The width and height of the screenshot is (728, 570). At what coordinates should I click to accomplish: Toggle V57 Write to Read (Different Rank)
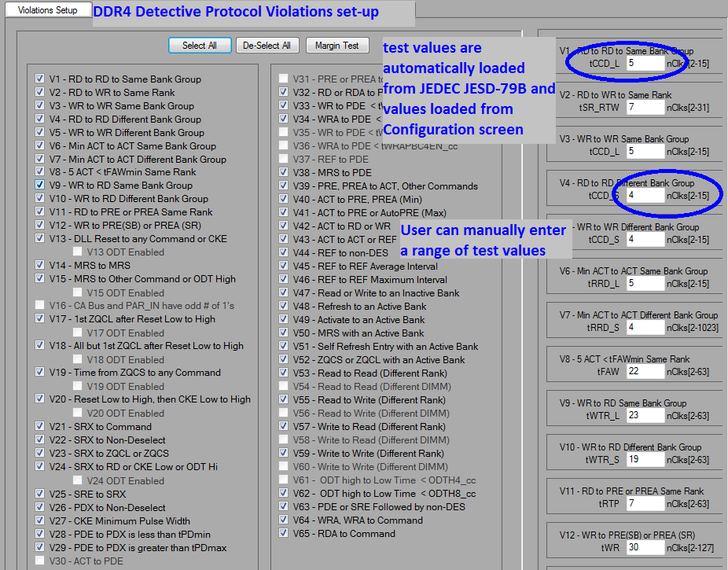click(283, 426)
